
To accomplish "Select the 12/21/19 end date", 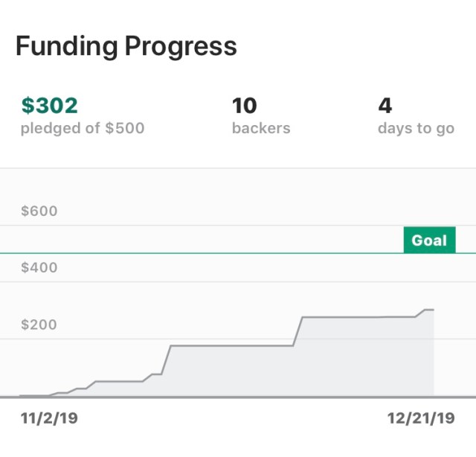I will [421, 418].
